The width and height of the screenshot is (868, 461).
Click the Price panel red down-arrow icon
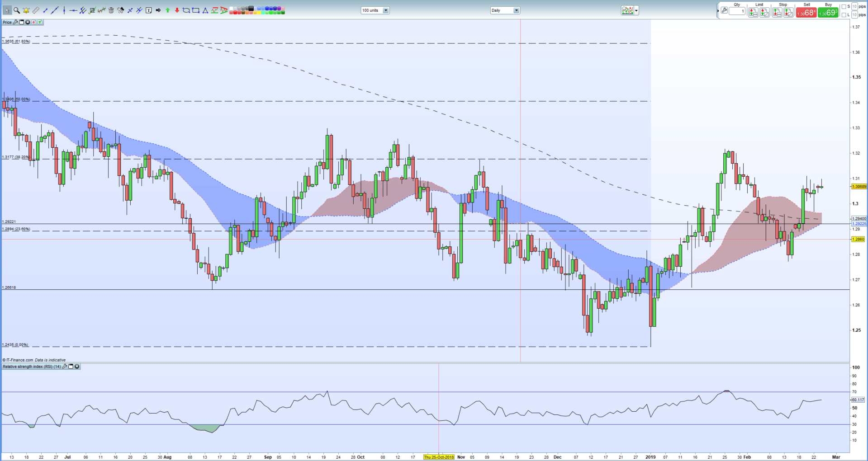click(x=33, y=22)
